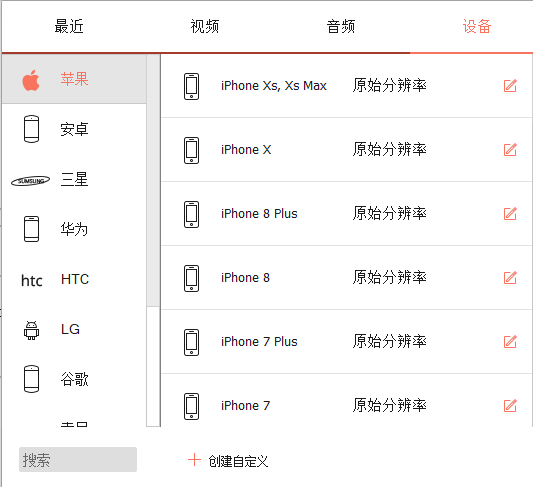
Task: Select the 设备 tab
Action: click(477, 26)
